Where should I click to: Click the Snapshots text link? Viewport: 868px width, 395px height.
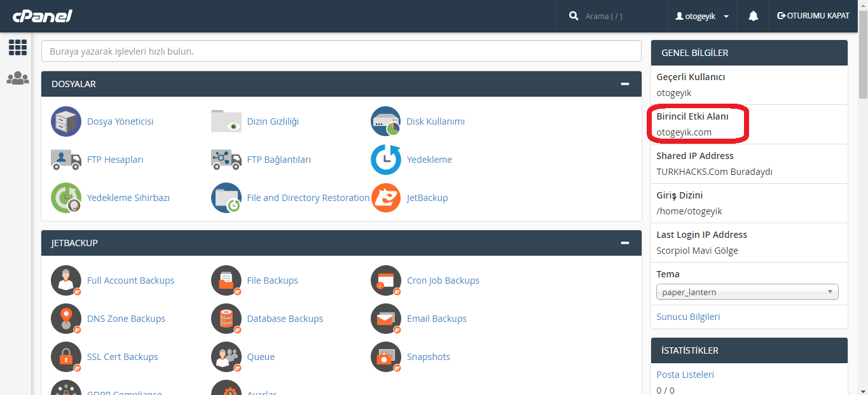(429, 357)
